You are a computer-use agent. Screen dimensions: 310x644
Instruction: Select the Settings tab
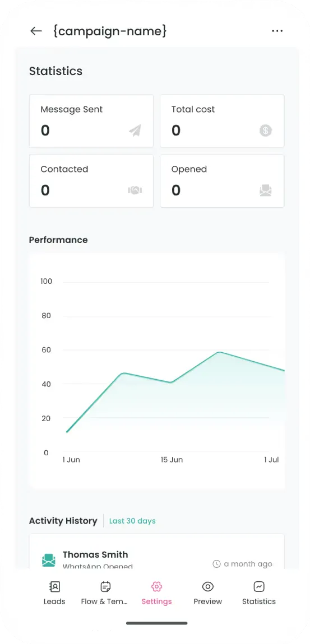(x=156, y=594)
